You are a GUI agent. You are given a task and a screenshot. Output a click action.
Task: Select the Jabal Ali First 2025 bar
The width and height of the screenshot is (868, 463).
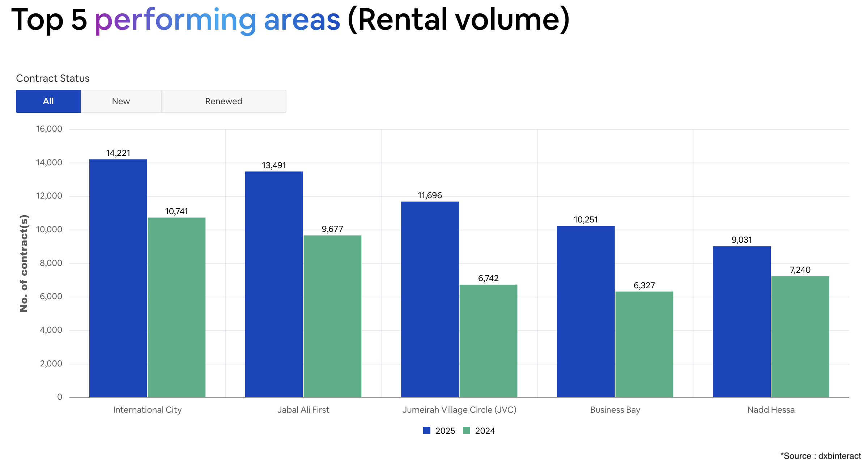pos(274,284)
